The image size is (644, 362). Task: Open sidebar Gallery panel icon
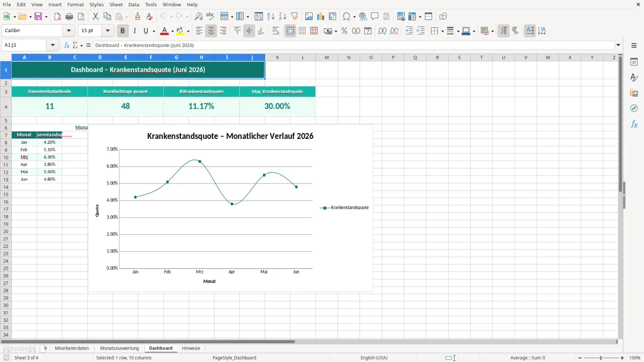634,93
